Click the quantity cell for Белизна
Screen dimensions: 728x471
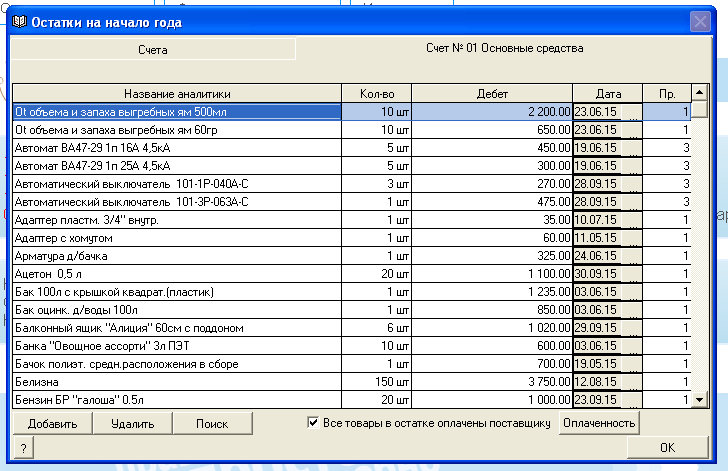pos(377,382)
